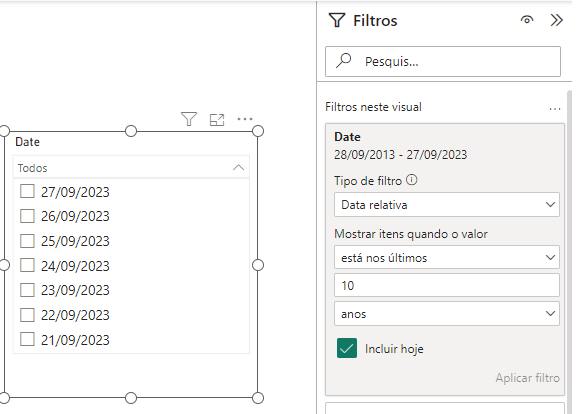The image size is (581, 414).
Task: Click the 28/09/2013 - 27/09/2023 date range text
Action: coord(401,155)
